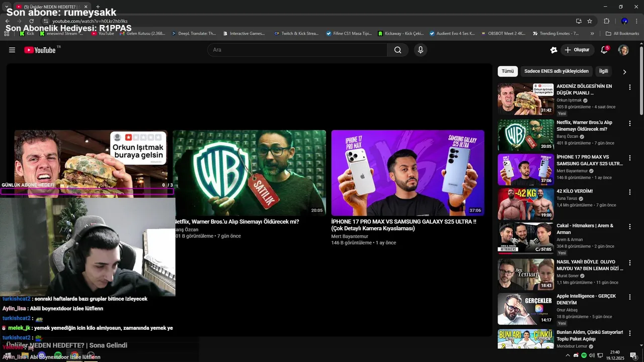The image size is (644, 362).
Task: Click in the Ara search field
Action: pos(297,50)
